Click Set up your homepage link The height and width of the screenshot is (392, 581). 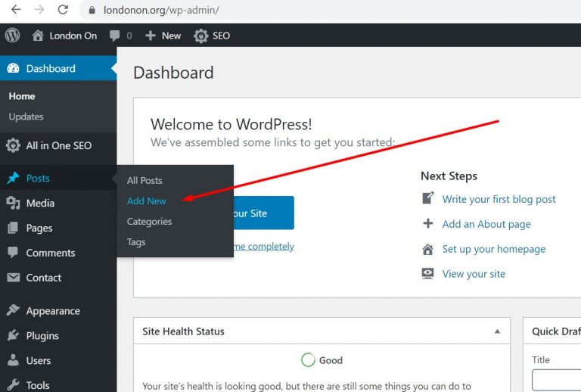[493, 249]
